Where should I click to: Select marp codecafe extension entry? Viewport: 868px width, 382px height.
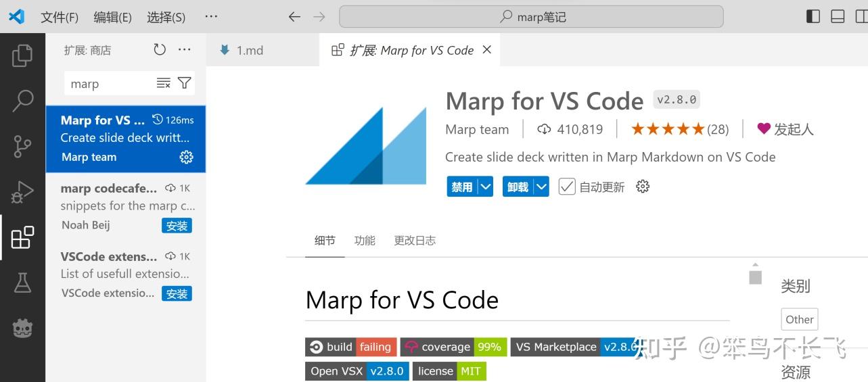pos(126,206)
